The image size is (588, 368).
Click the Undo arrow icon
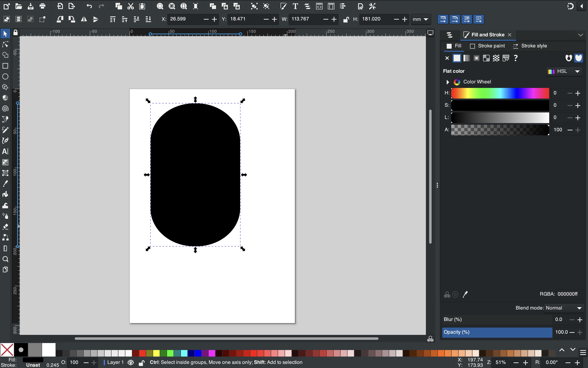(89, 6)
